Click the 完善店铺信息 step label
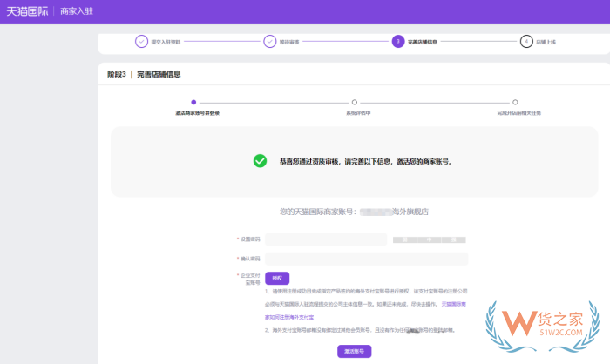Image resolution: width=610 pixels, height=364 pixels. pyautogui.click(x=423, y=42)
